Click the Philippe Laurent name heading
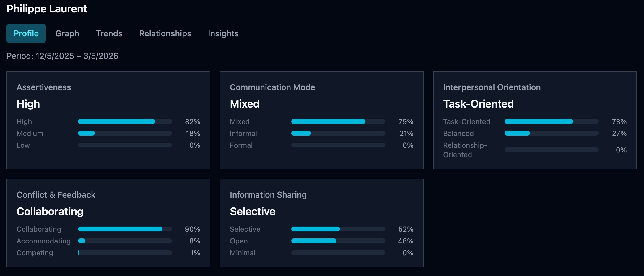644x276 pixels. tap(47, 9)
